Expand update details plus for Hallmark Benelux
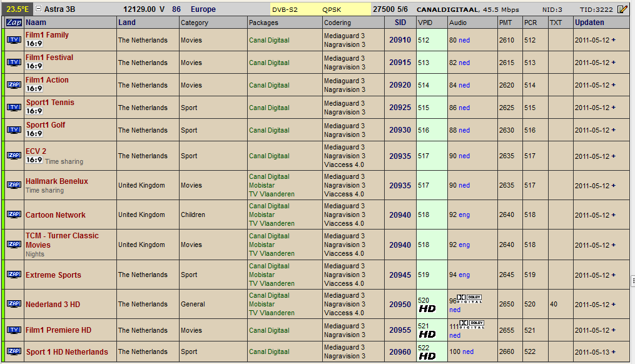The height and width of the screenshot is (364, 635). pos(614,186)
